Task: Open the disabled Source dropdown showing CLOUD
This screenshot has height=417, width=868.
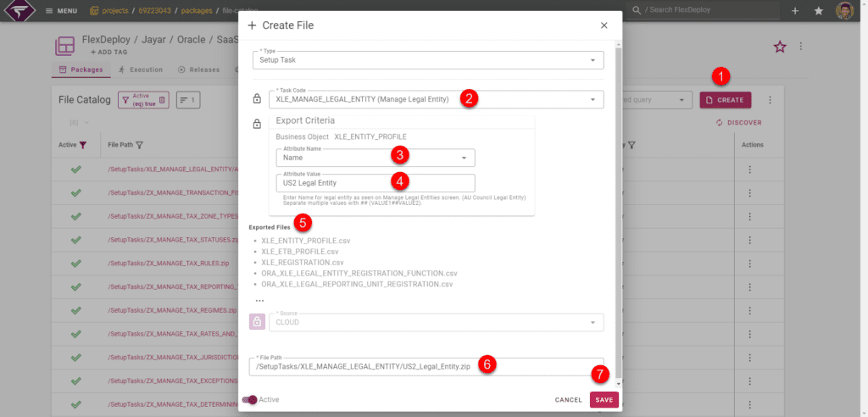Action: point(437,322)
